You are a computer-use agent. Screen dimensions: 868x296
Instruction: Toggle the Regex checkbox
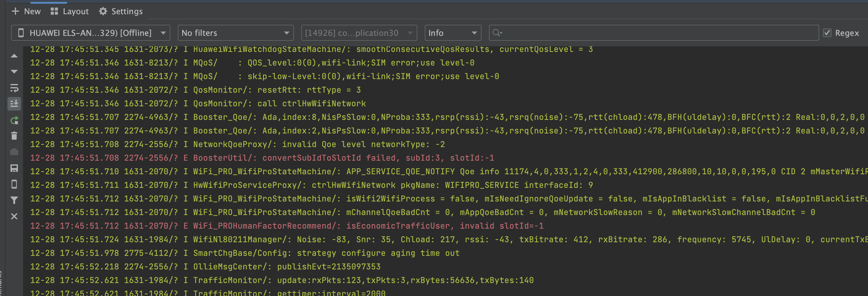pyautogui.click(x=827, y=33)
